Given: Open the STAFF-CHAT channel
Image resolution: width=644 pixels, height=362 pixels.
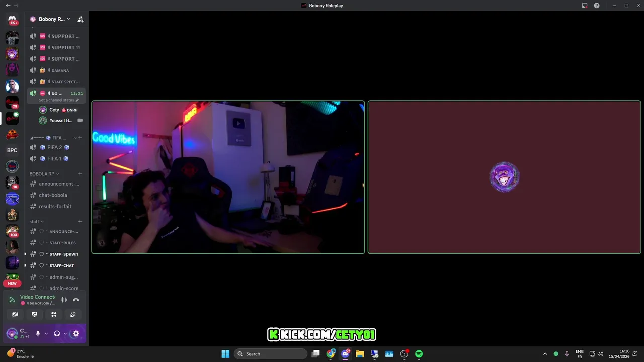Looking at the screenshot, I should pos(56,265).
